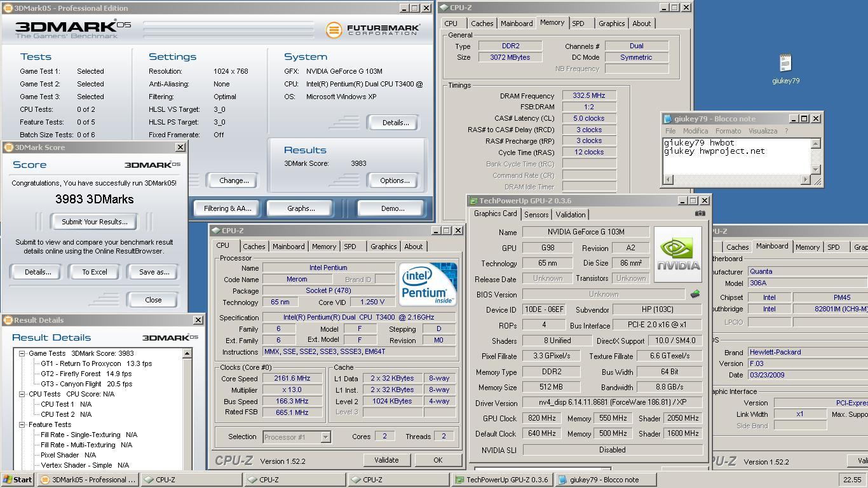Click scroll down arrow in Blocco note

pyautogui.click(x=816, y=170)
